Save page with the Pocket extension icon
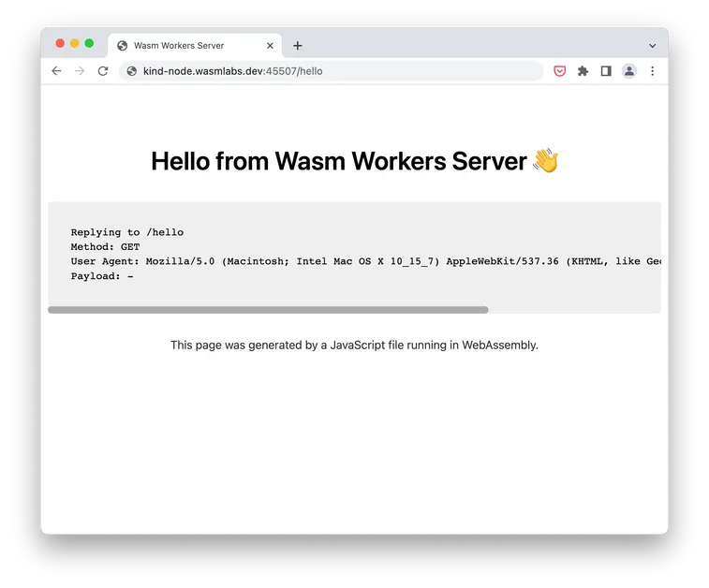Image resolution: width=709 pixels, height=588 pixels. click(560, 71)
